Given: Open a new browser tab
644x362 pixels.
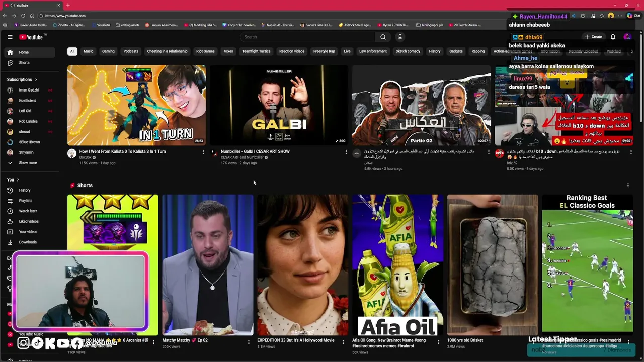Looking at the screenshot, I should [x=67, y=5].
